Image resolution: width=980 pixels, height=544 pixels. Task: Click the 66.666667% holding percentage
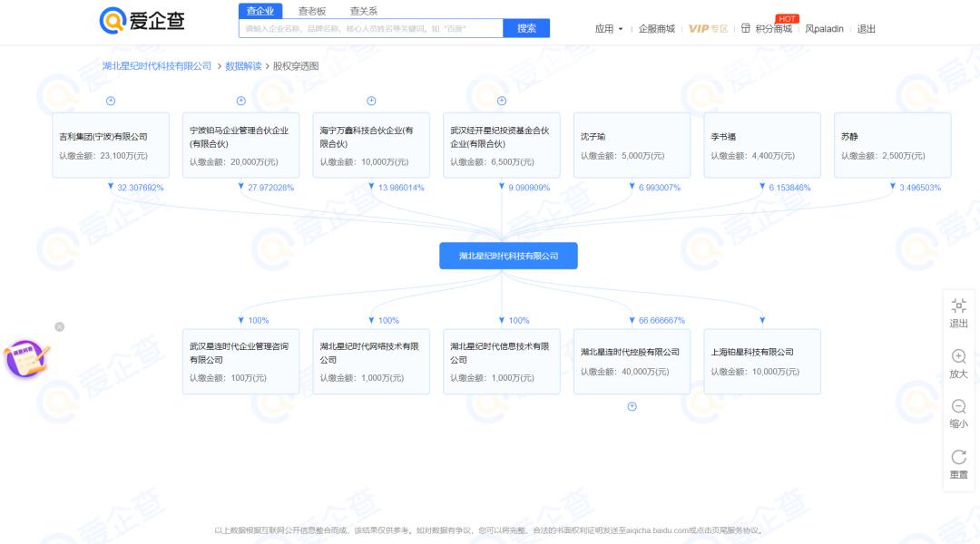pos(661,320)
